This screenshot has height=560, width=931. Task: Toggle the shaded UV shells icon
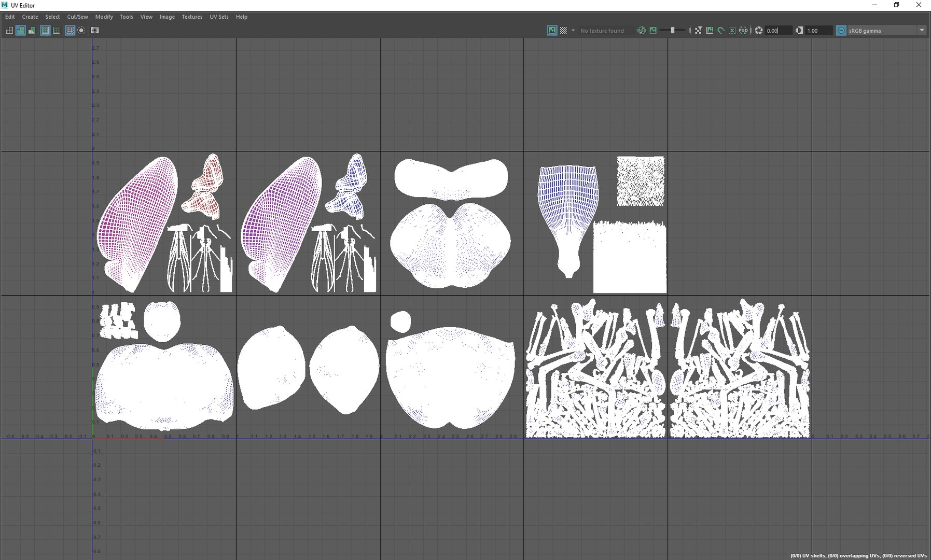[x=21, y=31]
